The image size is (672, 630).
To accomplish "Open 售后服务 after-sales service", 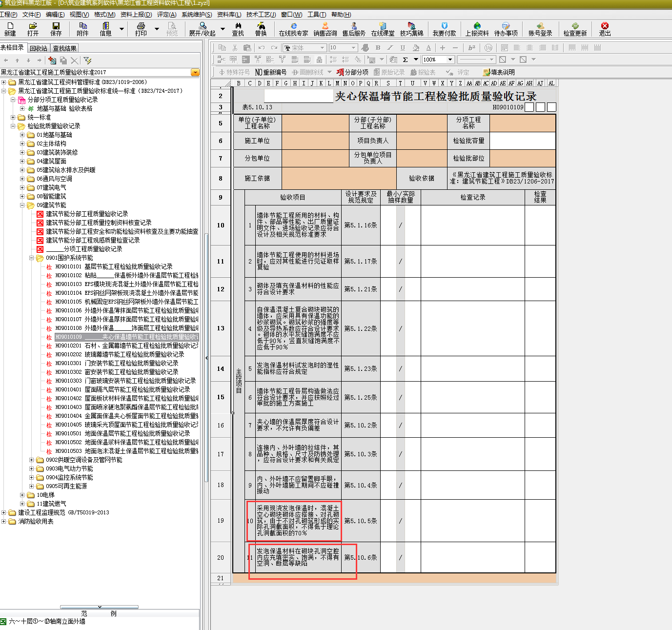I will pos(354,29).
